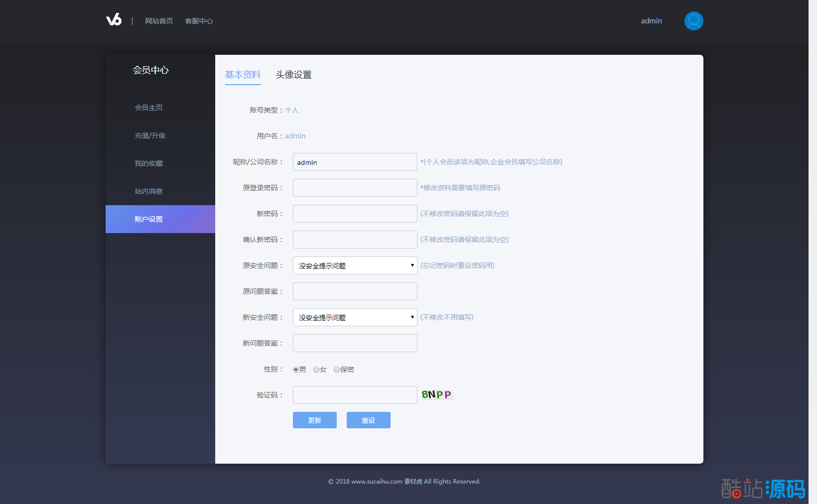This screenshot has height=504, width=817.
Task: Select the 女 gender radio button
Action: coord(316,370)
